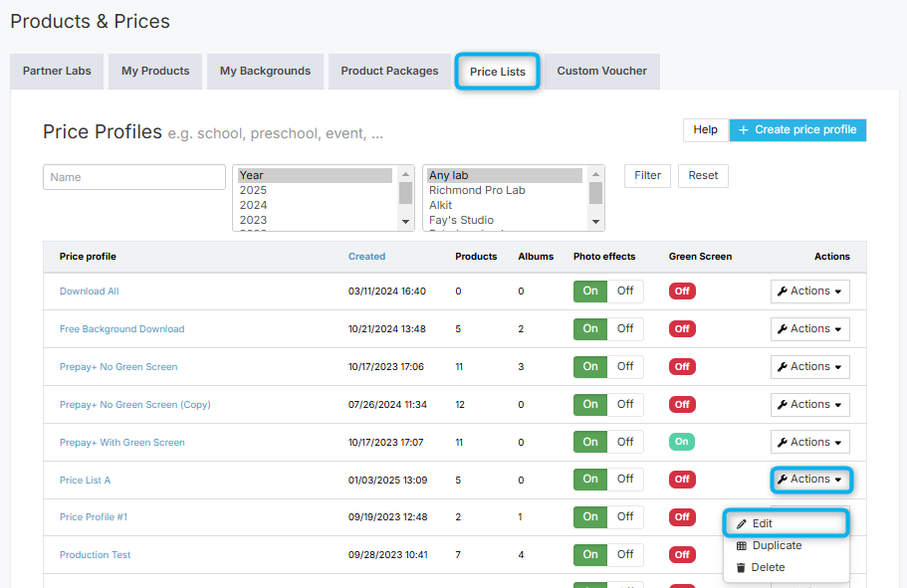Select 2024 in the Year list
The width and height of the screenshot is (907, 588).
315,205
